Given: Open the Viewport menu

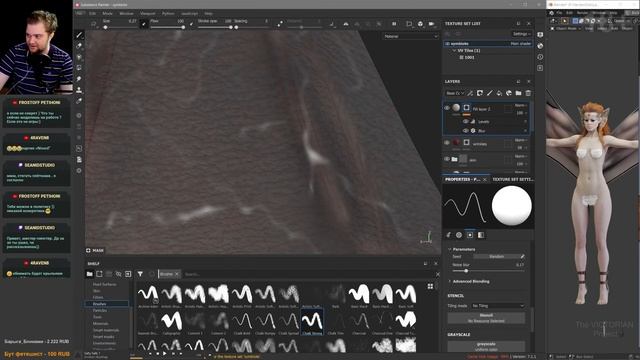Looking at the screenshot, I should pos(148,13).
